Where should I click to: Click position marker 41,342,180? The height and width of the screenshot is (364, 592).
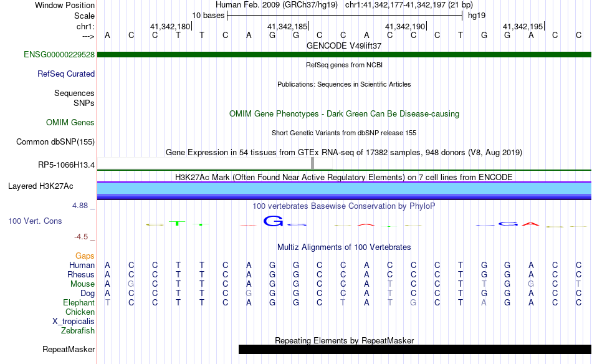pyautogui.click(x=170, y=26)
